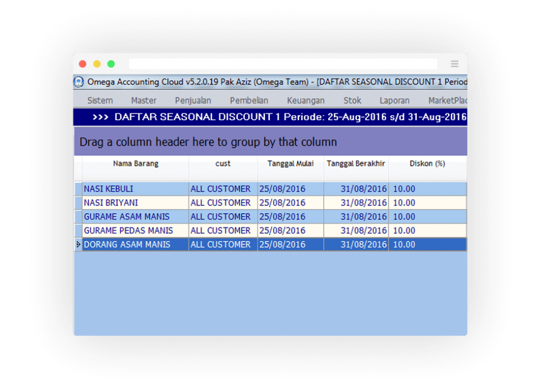Click the group-by column drop panel
This screenshot has height=392, width=538.
(271, 142)
